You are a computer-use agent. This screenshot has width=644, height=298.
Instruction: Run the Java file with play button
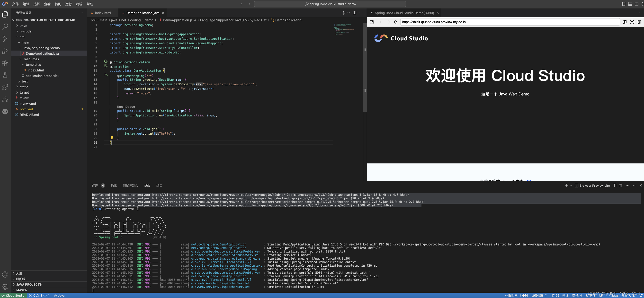click(x=344, y=13)
